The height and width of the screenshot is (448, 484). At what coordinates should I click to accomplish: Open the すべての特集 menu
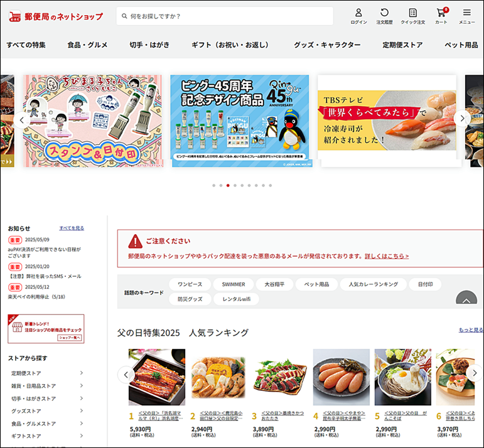pyautogui.click(x=26, y=45)
